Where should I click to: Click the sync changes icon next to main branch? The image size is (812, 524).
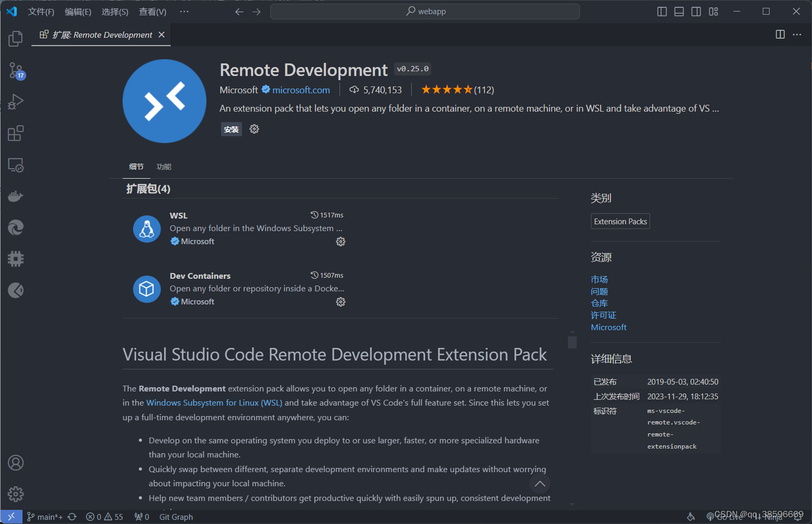point(72,517)
